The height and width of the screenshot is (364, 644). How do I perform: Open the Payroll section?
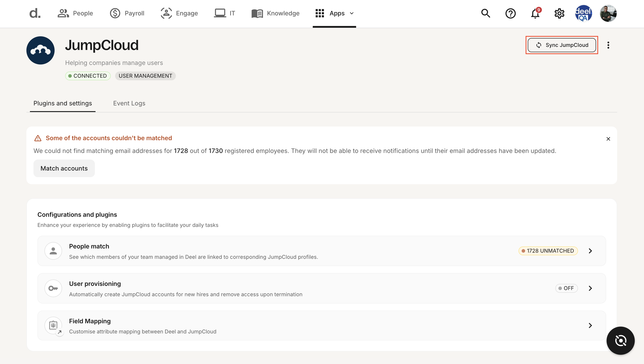127,13
